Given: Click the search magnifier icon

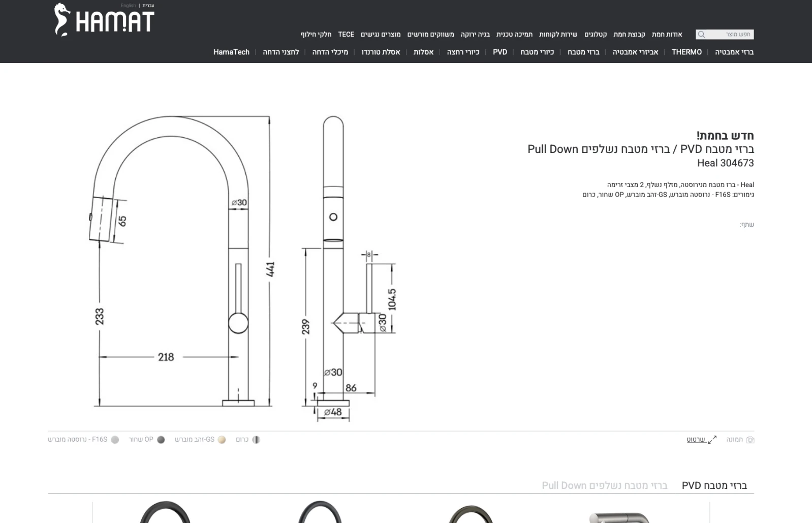Looking at the screenshot, I should point(701,35).
